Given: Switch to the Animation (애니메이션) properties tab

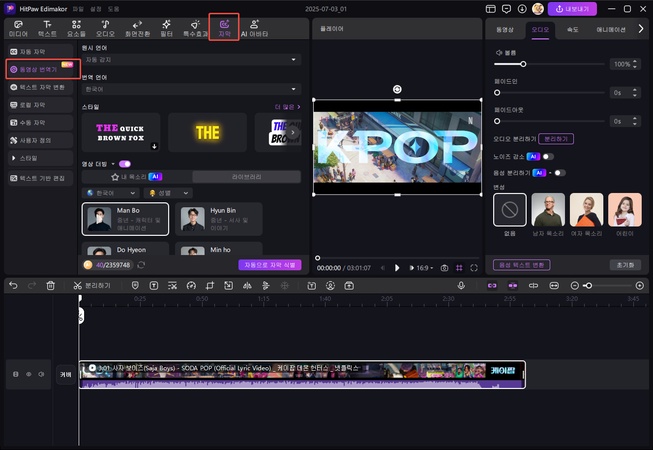Looking at the screenshot, I should (611, 30).
